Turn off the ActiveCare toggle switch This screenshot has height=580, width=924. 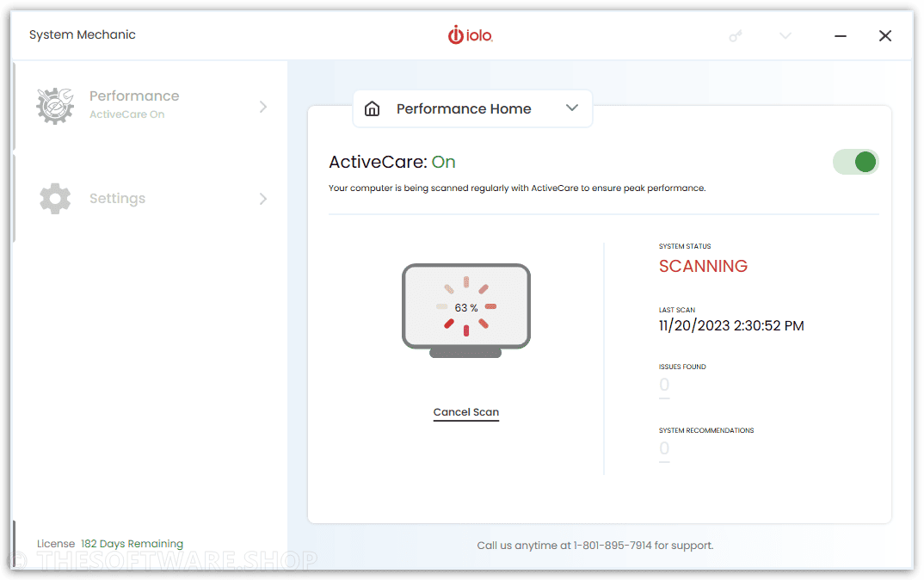[x=856, y=162]
